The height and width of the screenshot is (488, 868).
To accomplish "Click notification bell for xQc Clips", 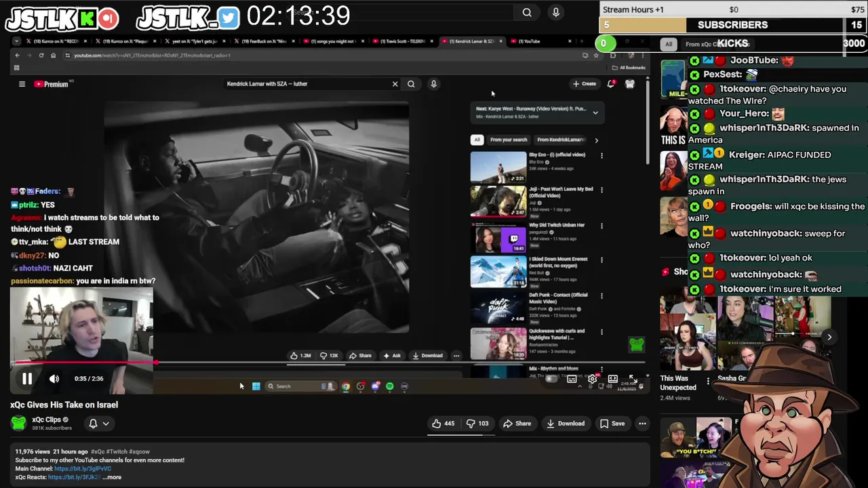I will pyautogui.click(x=93, y=424).
